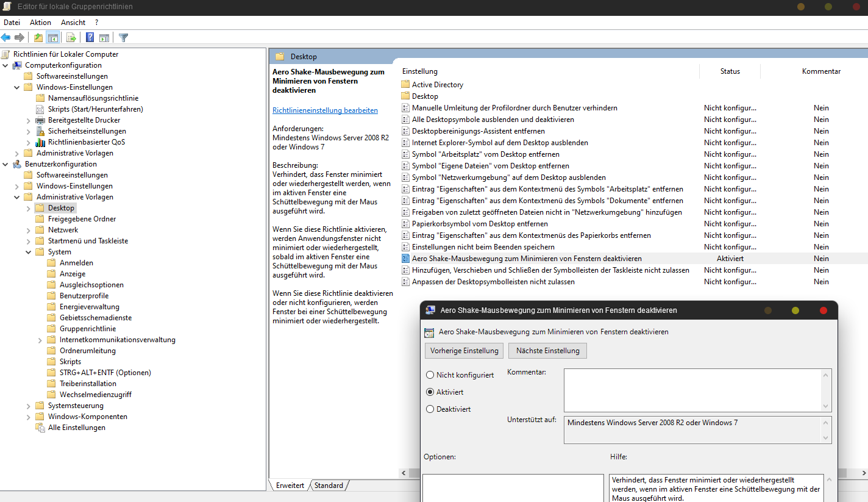Click 'Richtlinieneinstellung bearbeiten' link

(x=325, y=110)
